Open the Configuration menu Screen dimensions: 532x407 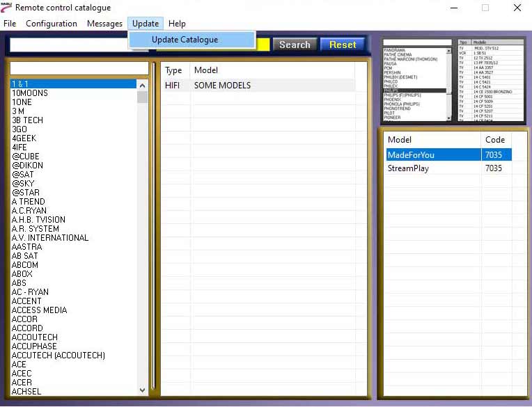52,24
